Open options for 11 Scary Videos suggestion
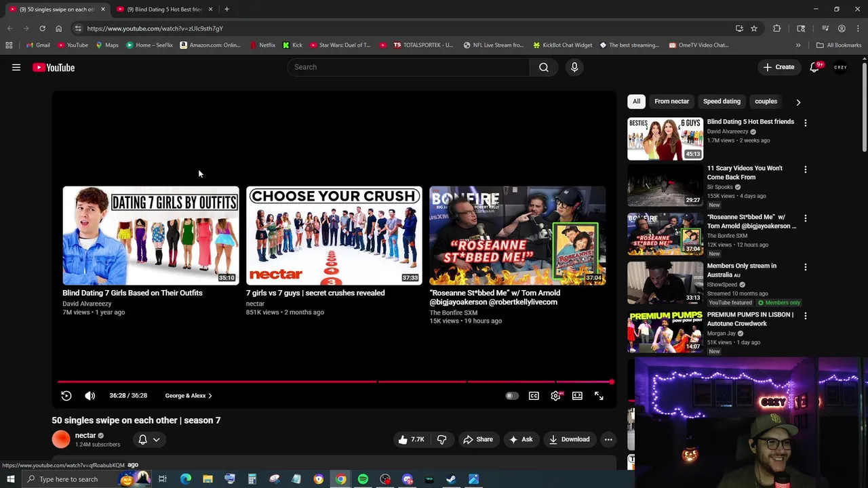Screen dimensions: 868x488 point(805,169)
